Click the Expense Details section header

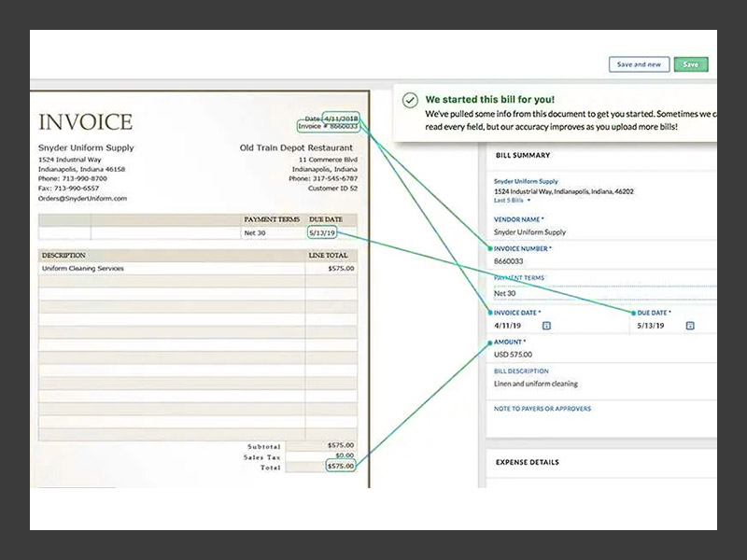(528, 462)
